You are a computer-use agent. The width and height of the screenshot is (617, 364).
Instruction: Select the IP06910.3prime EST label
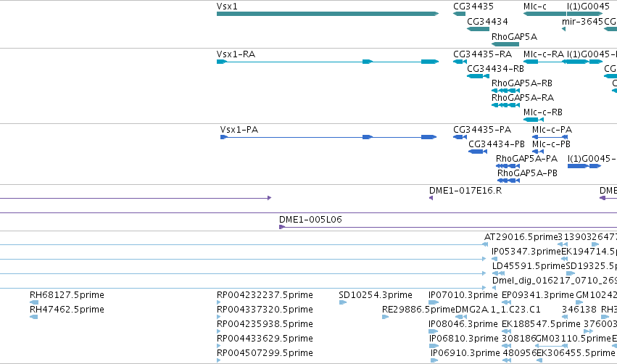tap(465, 353)
